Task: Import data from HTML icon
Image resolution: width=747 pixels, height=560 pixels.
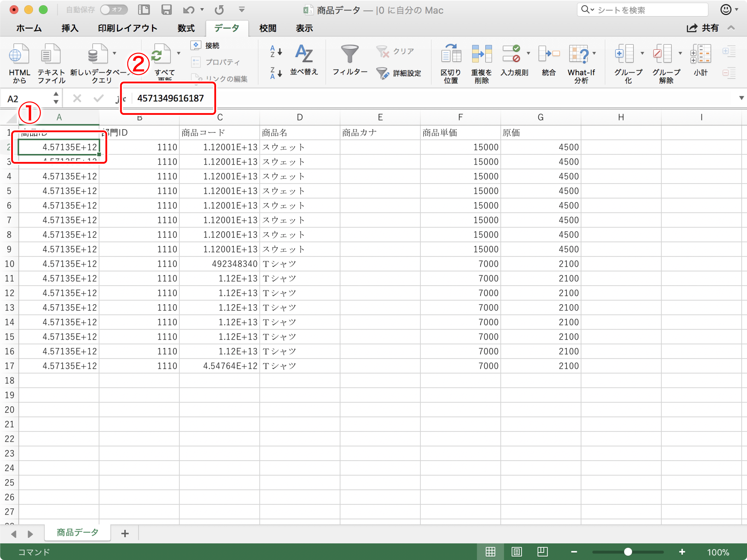Action: pos(19,55)
